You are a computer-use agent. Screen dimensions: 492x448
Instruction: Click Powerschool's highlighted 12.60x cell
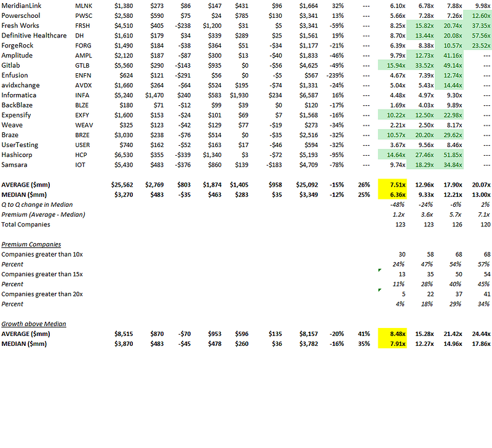pos(478,16)
